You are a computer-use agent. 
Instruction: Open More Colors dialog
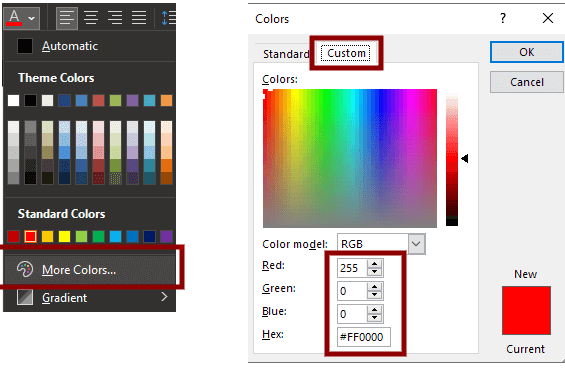pyautogui.click(x=89, y=270)
